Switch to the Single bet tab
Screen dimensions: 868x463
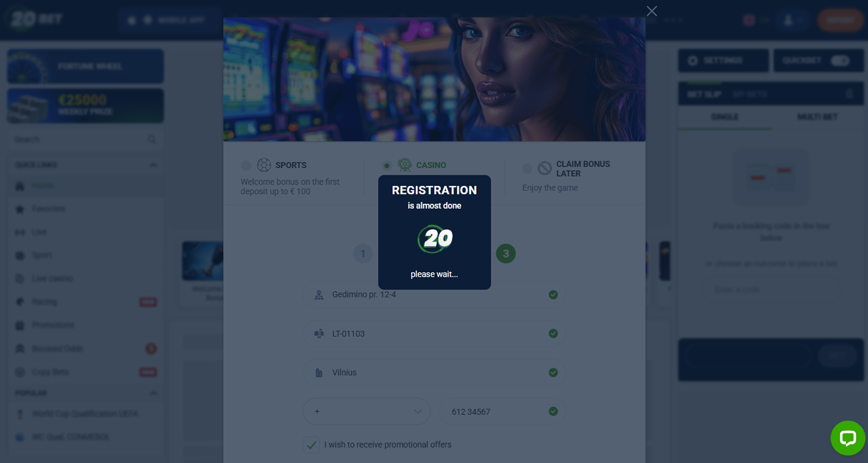724,117
